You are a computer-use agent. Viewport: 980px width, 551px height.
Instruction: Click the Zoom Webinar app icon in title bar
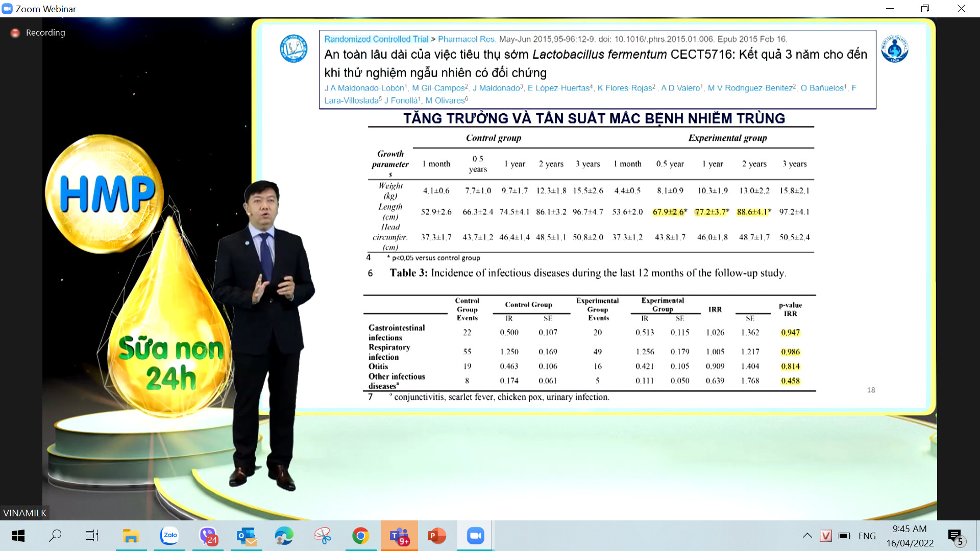tap(7, 9)
